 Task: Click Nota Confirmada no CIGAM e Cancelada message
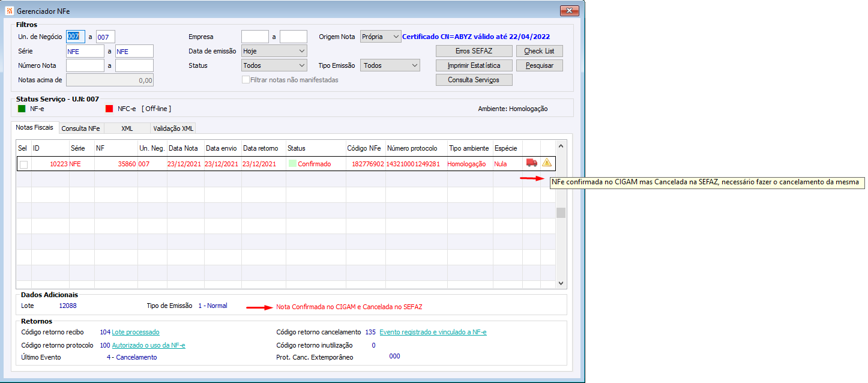[x=349, y=307]
